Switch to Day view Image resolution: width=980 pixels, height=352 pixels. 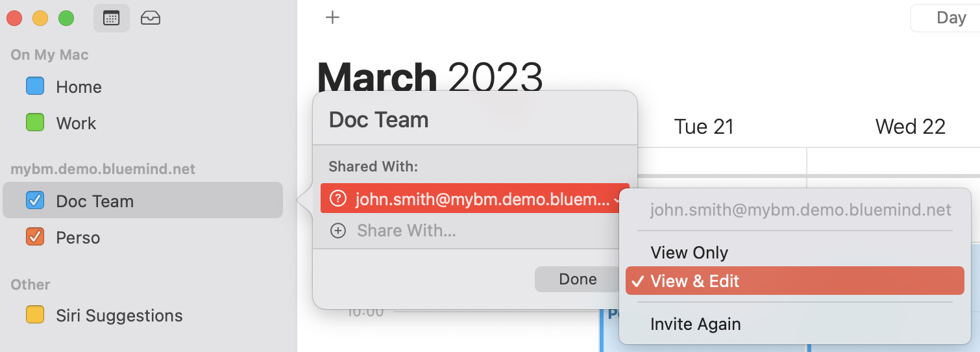pos(951,18)
